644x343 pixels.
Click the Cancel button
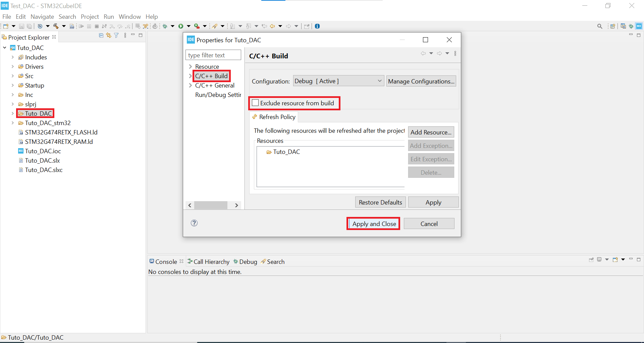tap(429, 224)
